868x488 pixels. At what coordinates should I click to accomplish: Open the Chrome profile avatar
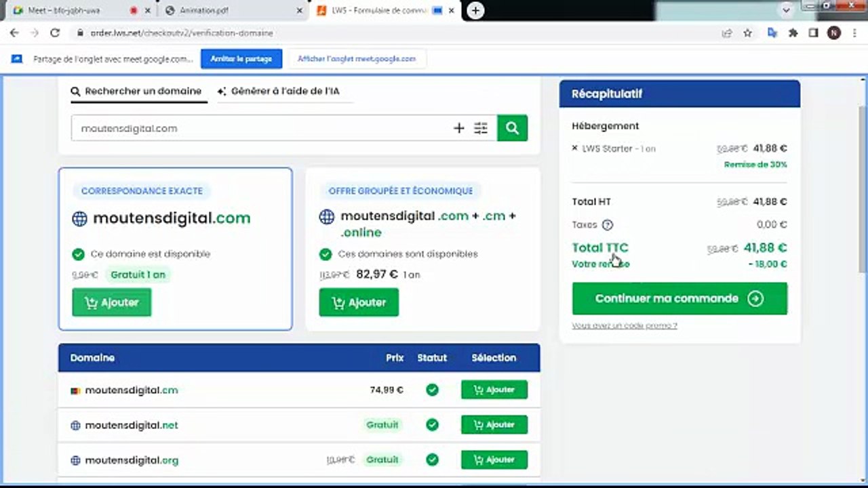(x=834, y=33)
